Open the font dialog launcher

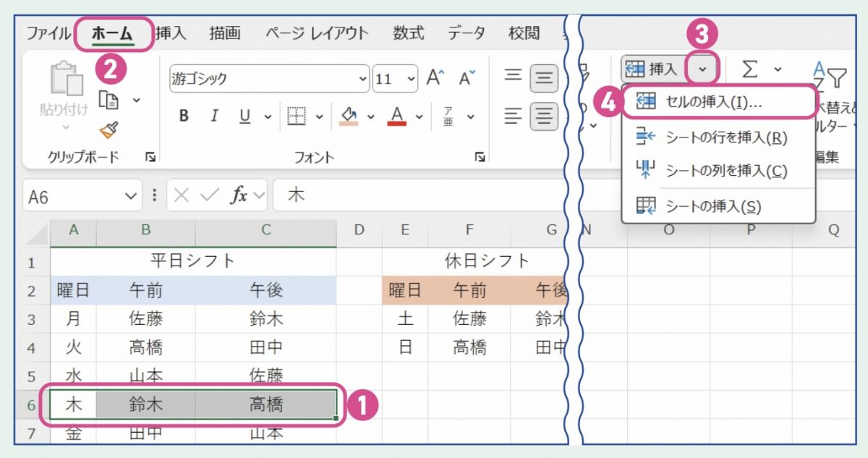click(x=479, y=157)
